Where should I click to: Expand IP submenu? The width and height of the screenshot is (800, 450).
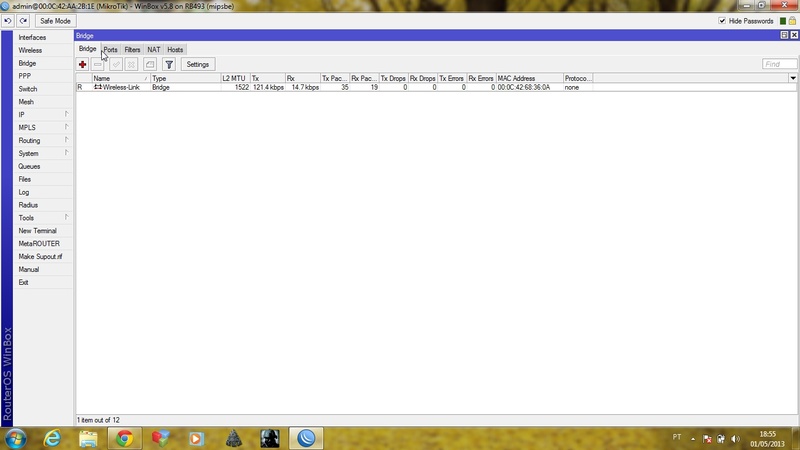[43, 114]
